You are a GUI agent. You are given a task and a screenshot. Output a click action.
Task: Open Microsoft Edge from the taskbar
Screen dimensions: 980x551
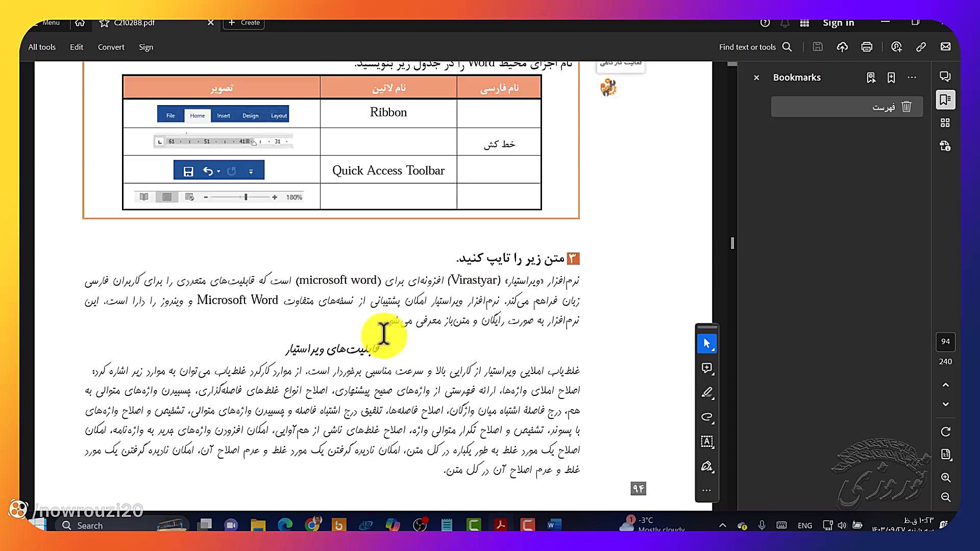point(285,524)
